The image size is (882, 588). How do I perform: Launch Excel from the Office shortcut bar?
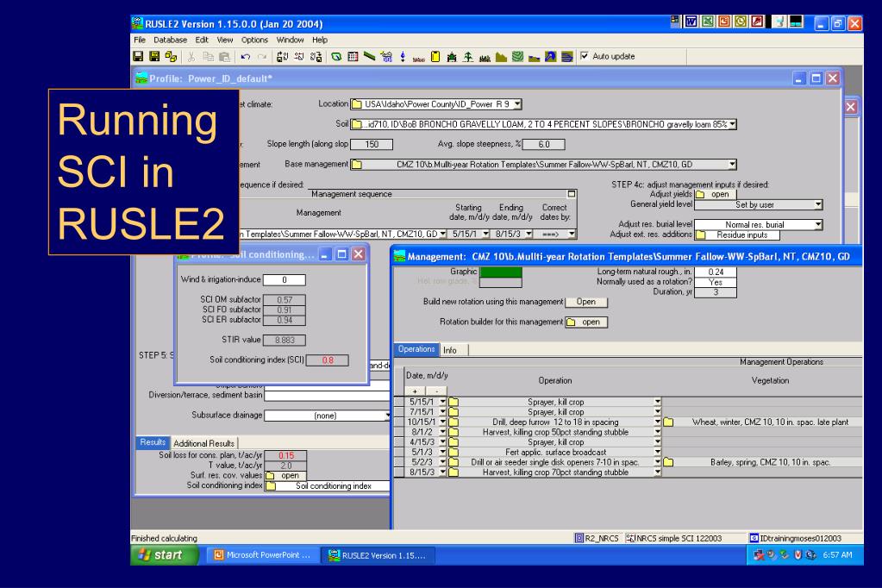point(708,22)
